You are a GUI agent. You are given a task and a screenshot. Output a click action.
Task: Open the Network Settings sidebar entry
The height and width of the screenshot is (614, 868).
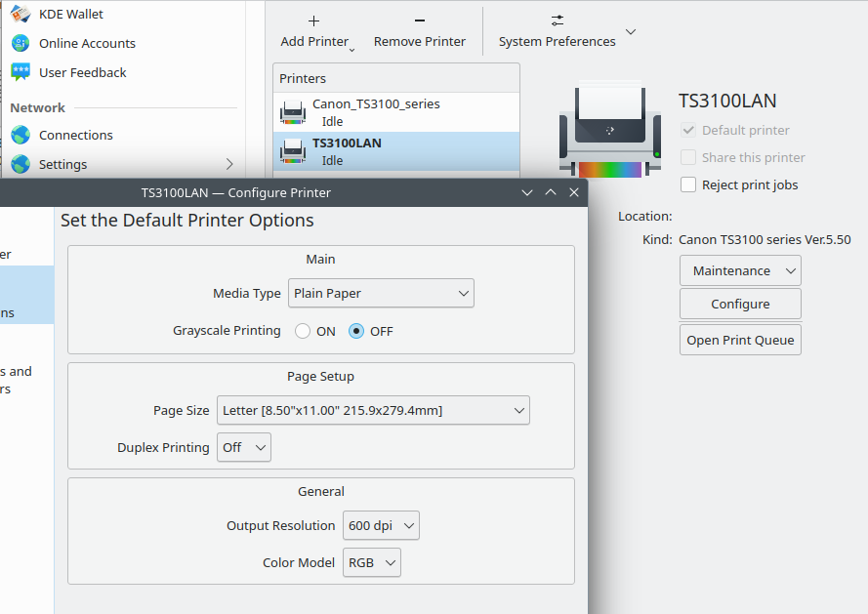coord(63,164)
